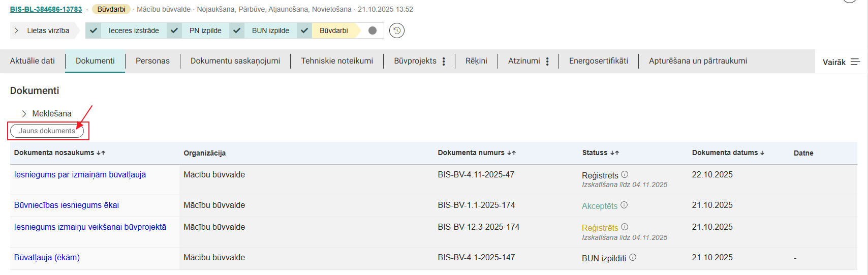Open the history clock icon
The image size is (868, 275).
pyautogui.click(x=397, y=30)
